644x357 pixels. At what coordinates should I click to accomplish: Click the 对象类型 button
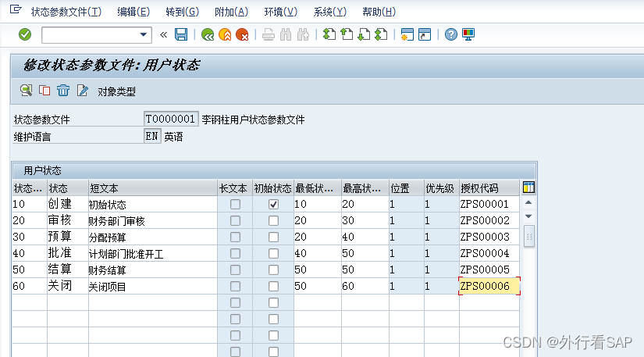click(x=116, y=91)
